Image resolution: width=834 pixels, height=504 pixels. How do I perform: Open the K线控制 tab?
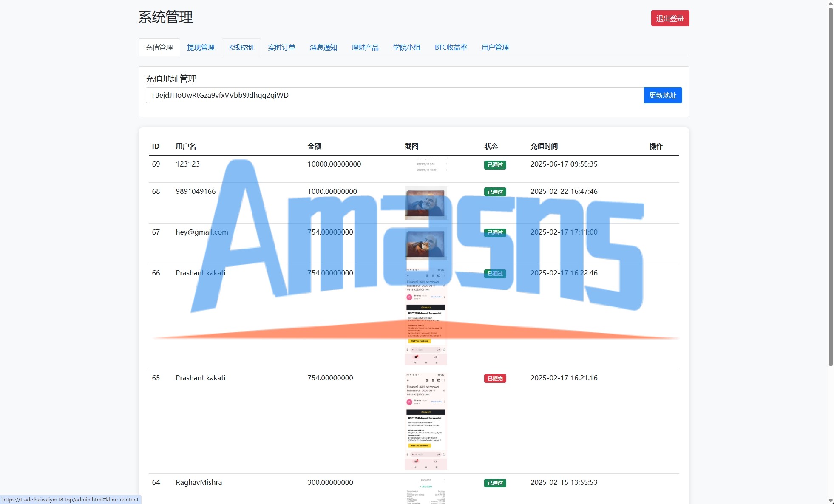point(241,47)
